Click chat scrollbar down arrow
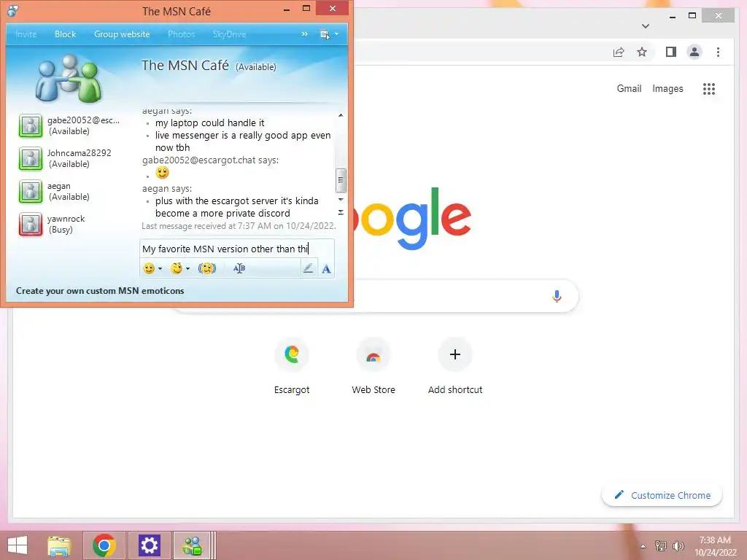 [341, 199]
